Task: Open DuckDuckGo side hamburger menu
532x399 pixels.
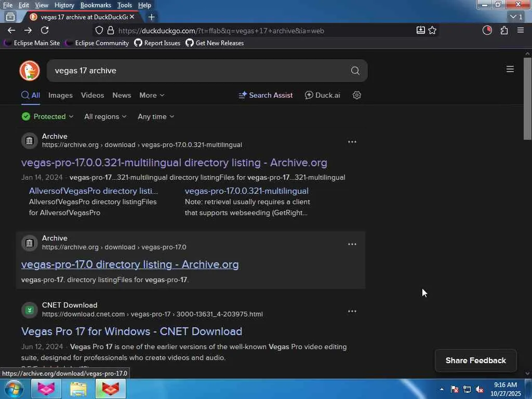Action: coord(510,69)
